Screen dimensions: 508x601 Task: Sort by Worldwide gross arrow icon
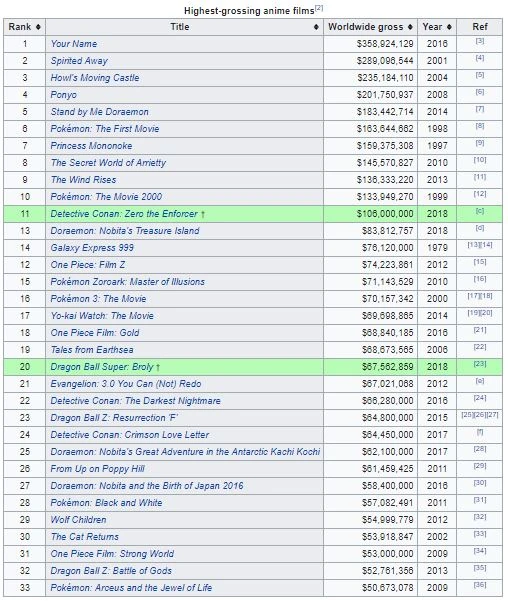410,27
